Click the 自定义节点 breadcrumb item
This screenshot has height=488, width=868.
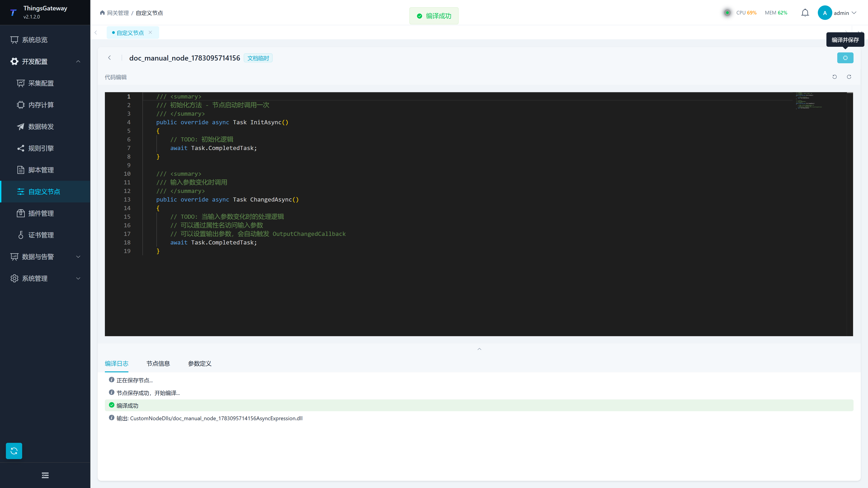149,13
